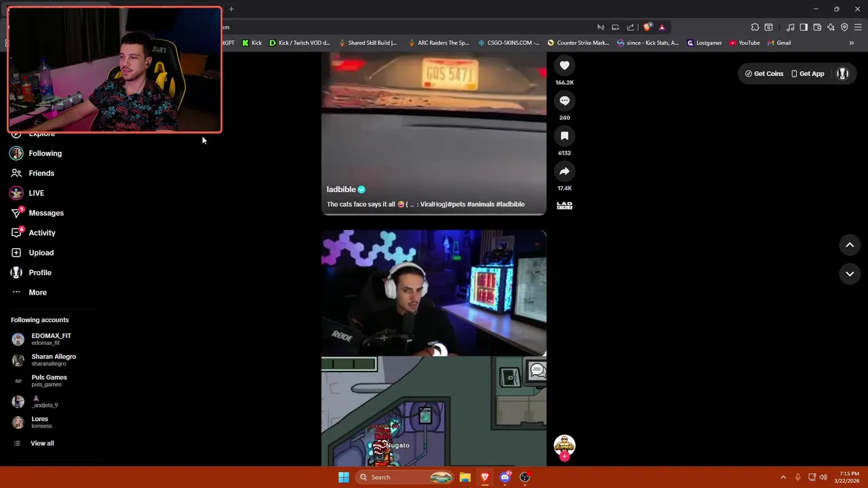The width and height of the screenshot is (868, 488).
Task: Open the volume speaker icon in tray
Action: coord(823,477)
